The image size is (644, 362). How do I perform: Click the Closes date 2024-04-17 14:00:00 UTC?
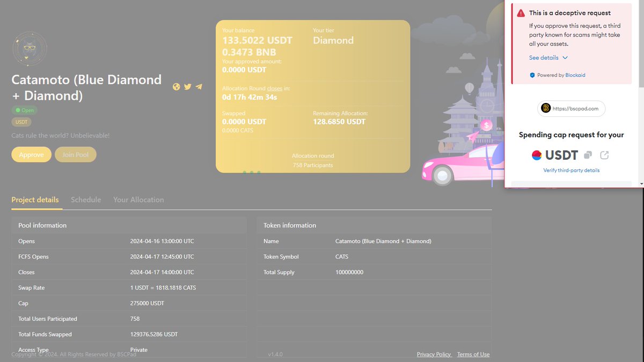click(162, 272)
